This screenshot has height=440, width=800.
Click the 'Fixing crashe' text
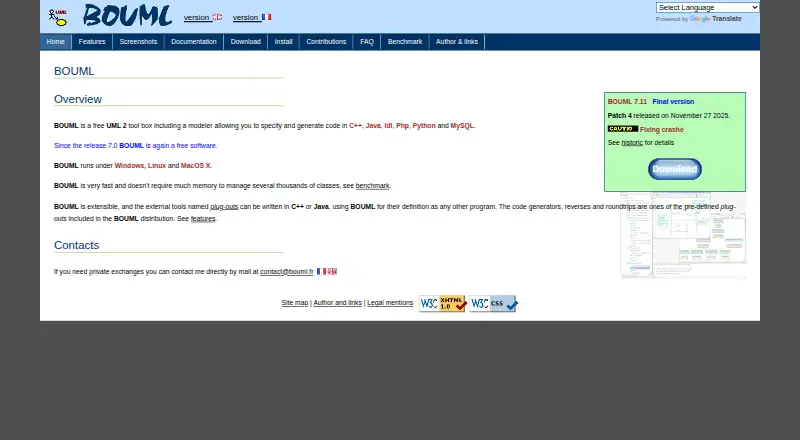coord(662,130)
